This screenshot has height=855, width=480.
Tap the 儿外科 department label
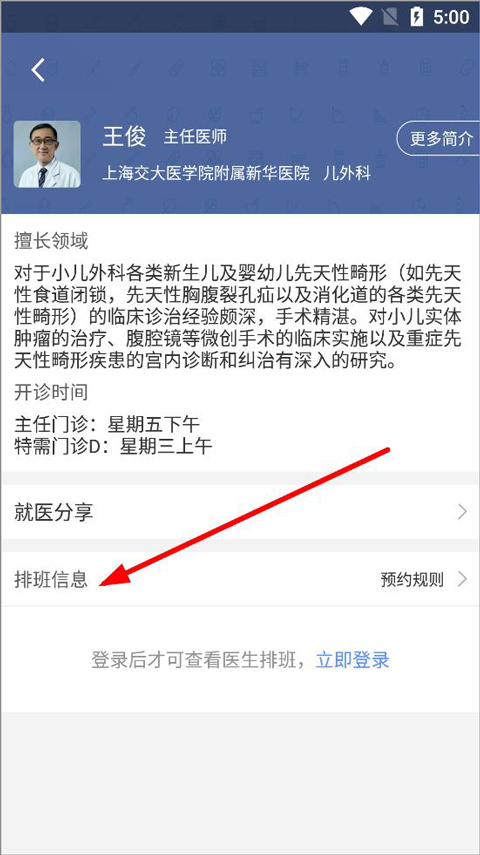pyautogui.click(x=347, y=173)
